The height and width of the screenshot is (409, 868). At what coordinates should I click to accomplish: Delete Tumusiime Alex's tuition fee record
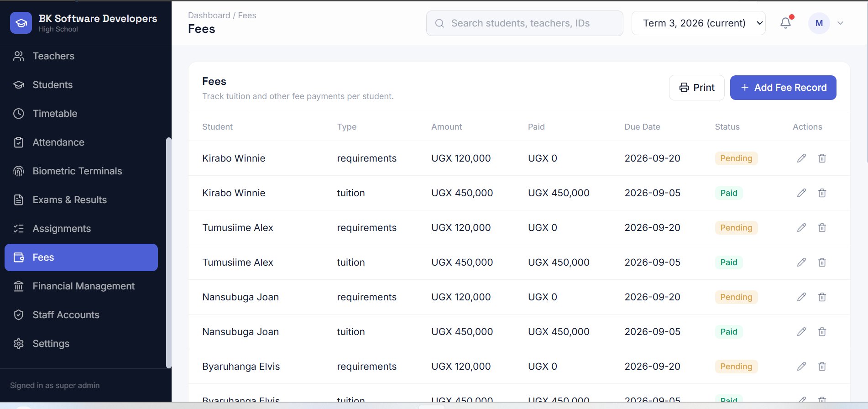tap(822, 262)
